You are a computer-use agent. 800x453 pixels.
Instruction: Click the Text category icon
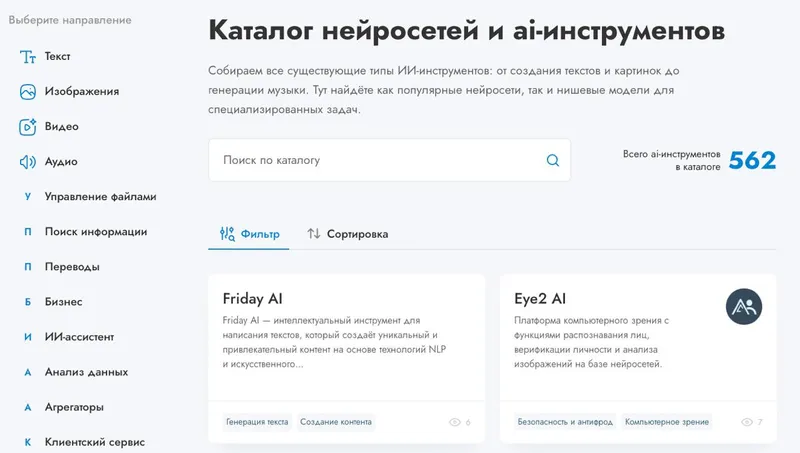coord(28,57)
